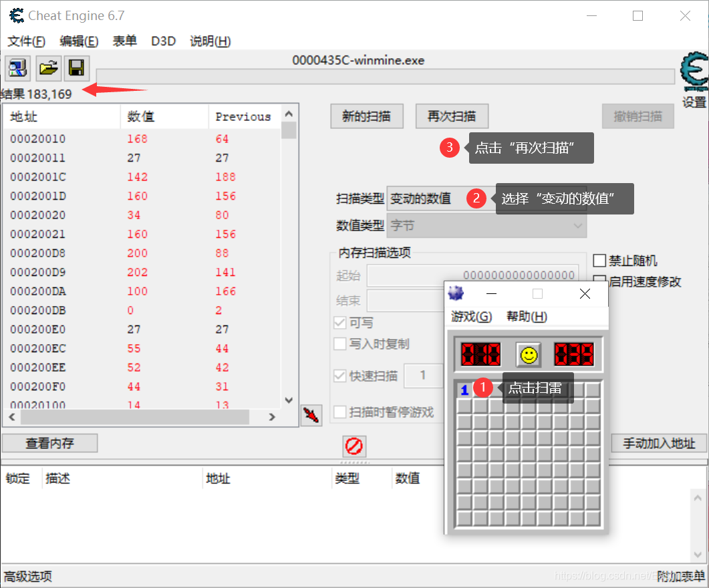
Task: Click results list scroll left arrow
Action: tap(12, 417)
